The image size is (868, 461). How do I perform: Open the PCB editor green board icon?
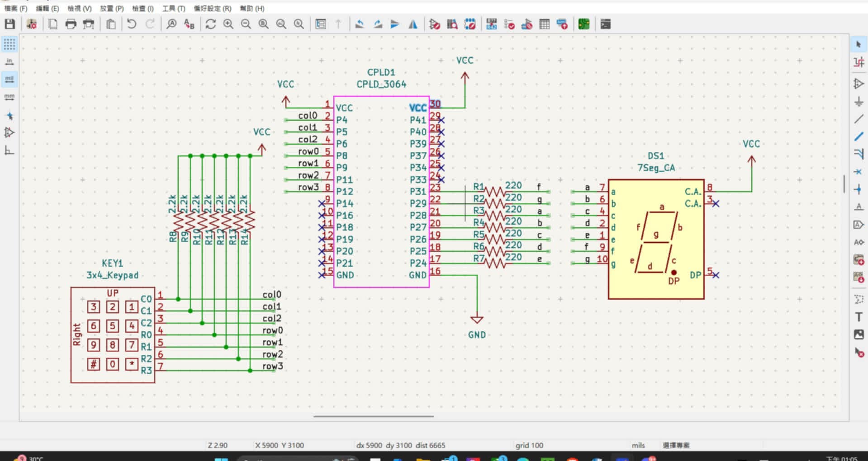(x=583, y=24)
